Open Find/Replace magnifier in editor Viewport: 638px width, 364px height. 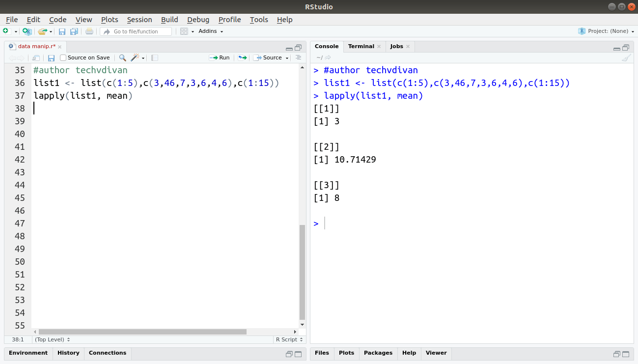point(122,57)
